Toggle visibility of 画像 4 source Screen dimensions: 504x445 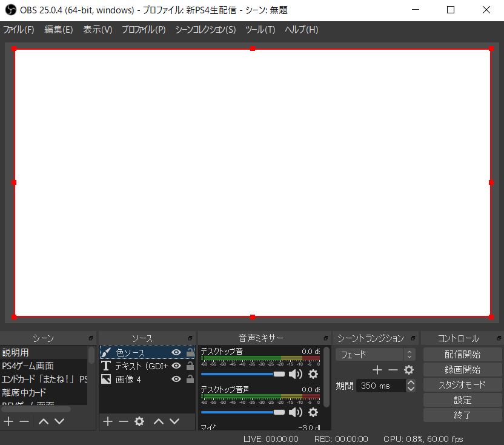(176, 379)
